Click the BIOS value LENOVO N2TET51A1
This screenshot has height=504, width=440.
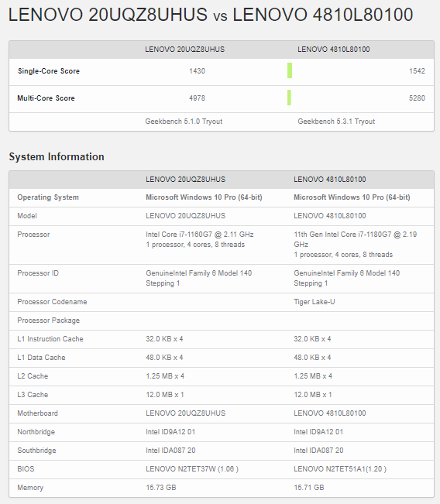point(340,469)
